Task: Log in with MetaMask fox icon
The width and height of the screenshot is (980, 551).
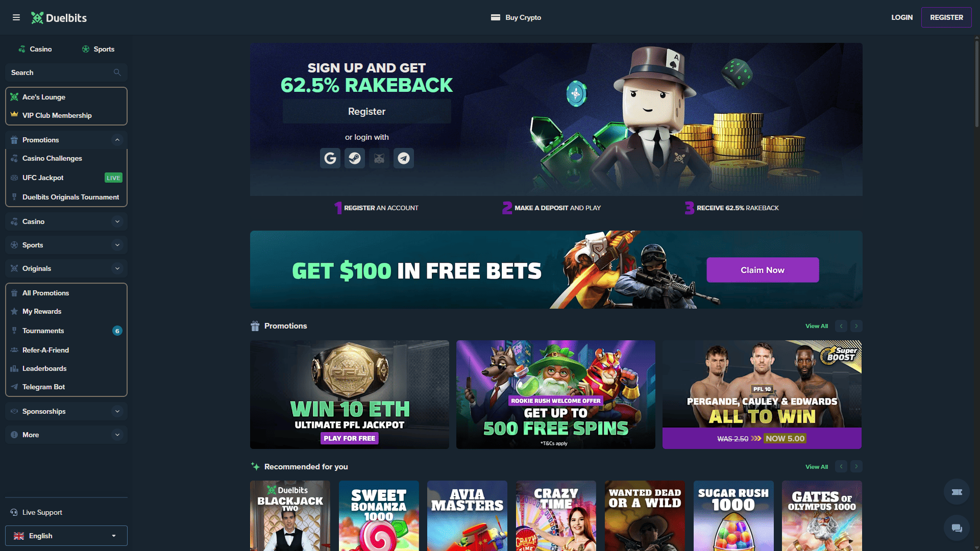Action: 379,158
